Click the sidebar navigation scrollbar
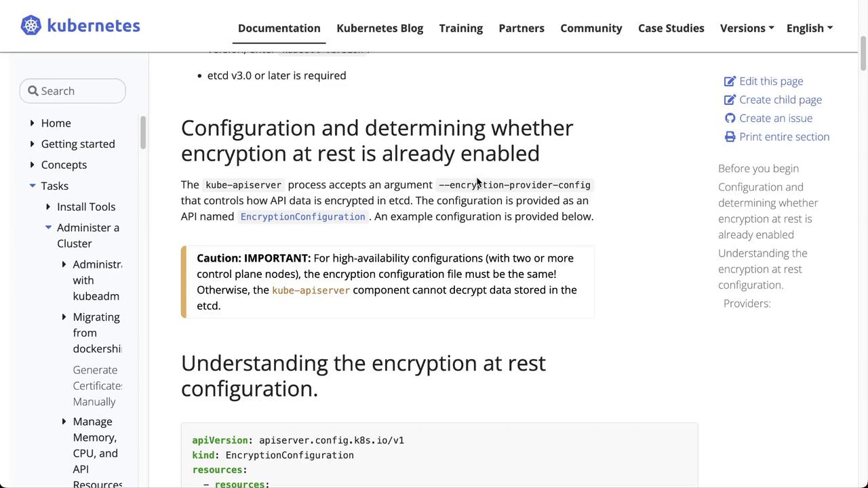 point(143,133)
